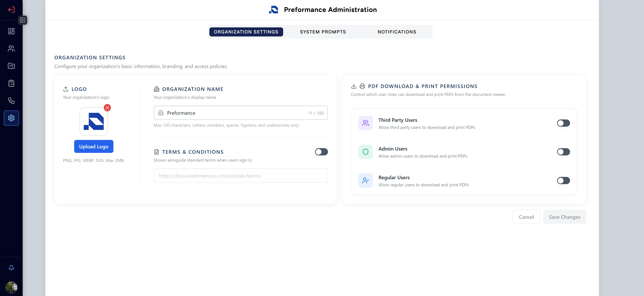The height and width of the screenshot is (296, 644).
Task: Select the settings gear icon in sidebar
Action: pos(11,118)
